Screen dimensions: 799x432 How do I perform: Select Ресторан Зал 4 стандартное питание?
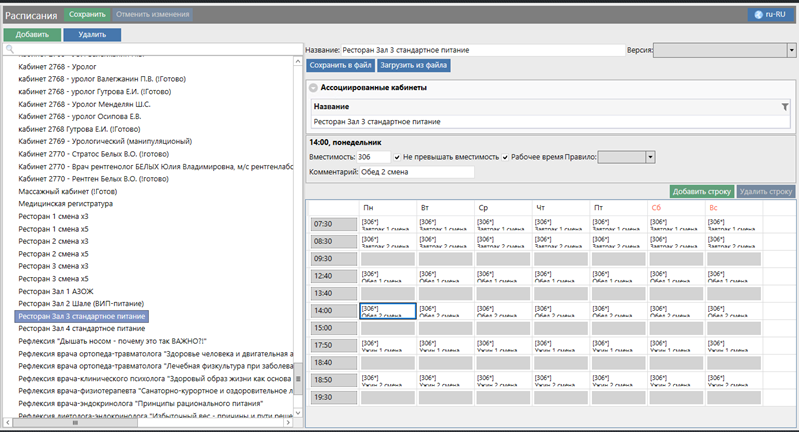[x=82, y=328]
